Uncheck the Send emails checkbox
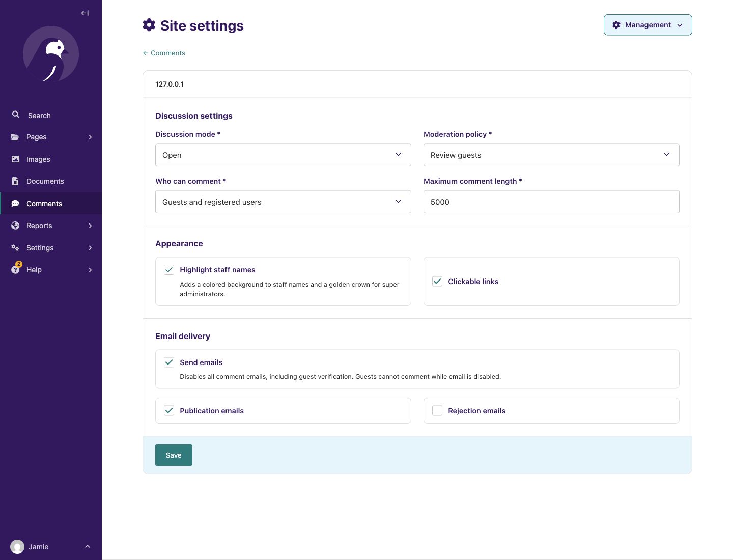The image size is (733, 560). tap(169, 362)
